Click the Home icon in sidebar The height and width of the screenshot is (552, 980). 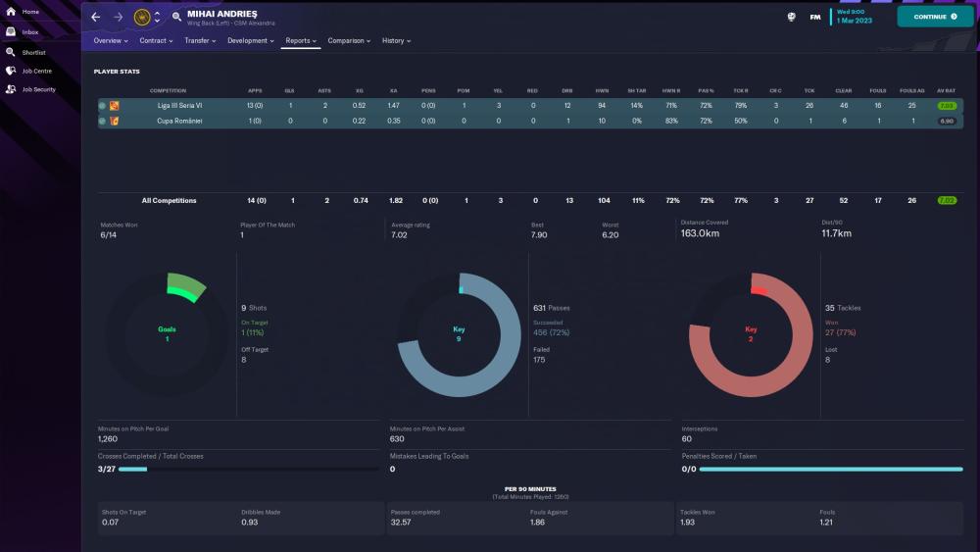(11, 11)
